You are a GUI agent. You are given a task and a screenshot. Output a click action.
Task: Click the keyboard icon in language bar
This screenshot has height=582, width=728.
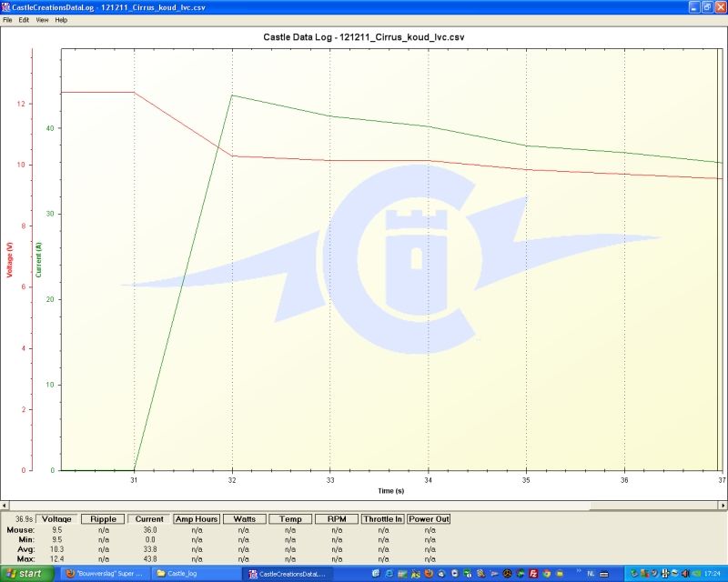click(x=603, y=574)
